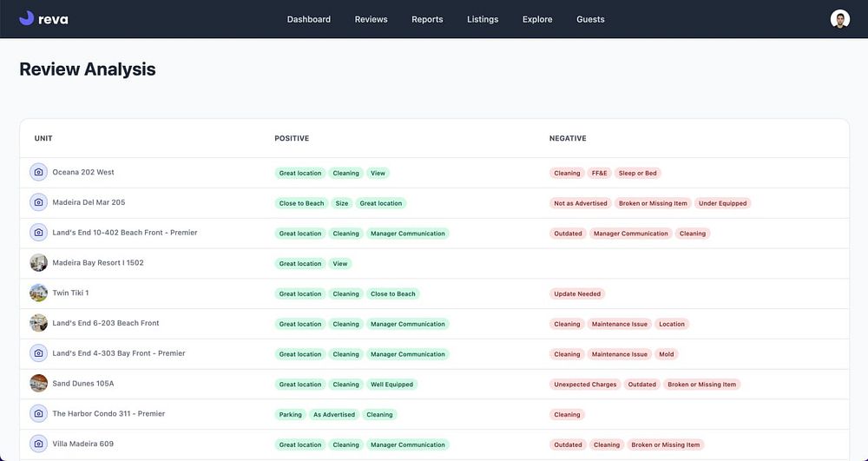Navigate to Listings
The width and height of the screenshot is (868, 461).
pos(482,19)
